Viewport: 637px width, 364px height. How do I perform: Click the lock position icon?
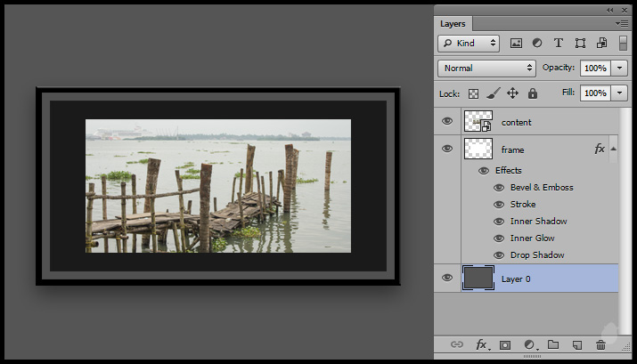(512, 93)
